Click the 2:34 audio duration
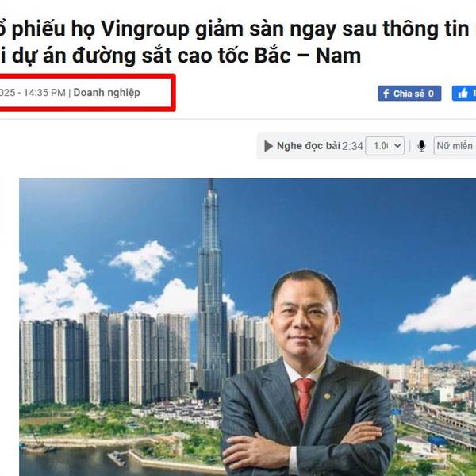The height and width of the screenshot is (476, 476). (352, 146)
